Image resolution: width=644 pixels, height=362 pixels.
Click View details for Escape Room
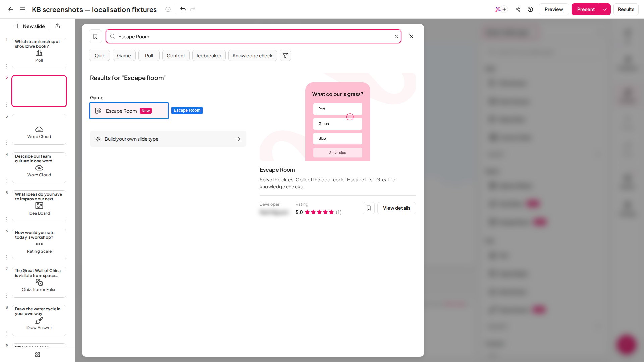click(x=396, y=208)
